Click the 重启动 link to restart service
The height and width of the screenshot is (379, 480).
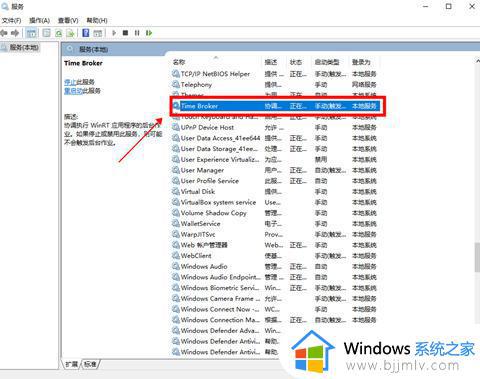click(73, 91)
